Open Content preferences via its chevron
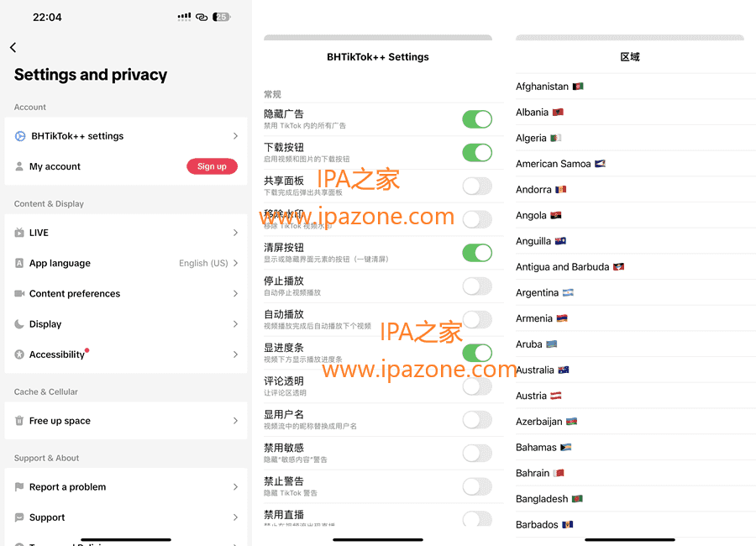This screenshot has width=756, height=546. (x=235, y=293)
